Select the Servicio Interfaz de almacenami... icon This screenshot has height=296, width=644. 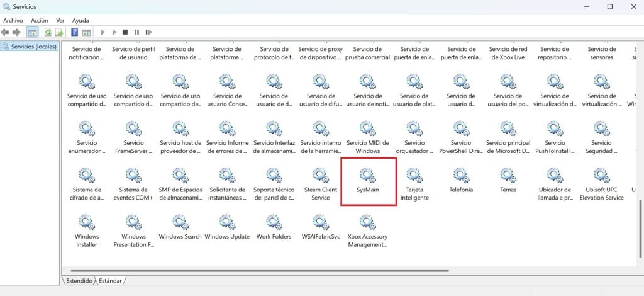(274, 128)
